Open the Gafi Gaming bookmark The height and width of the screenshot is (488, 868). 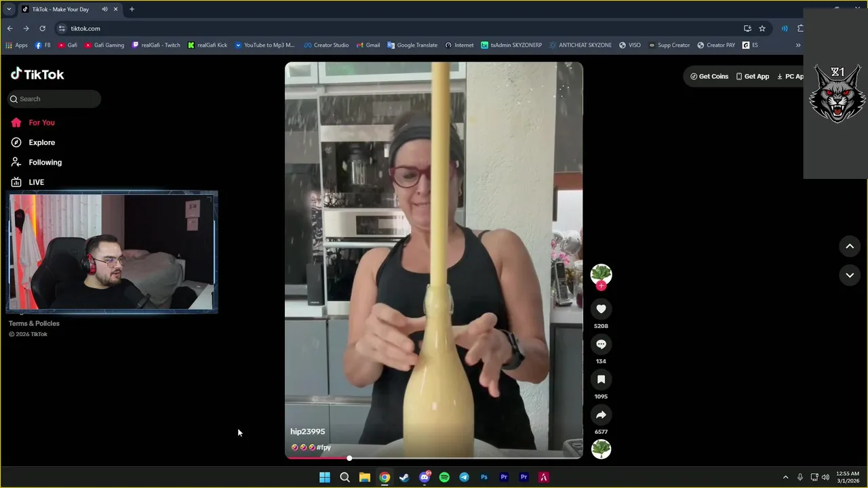104,45
